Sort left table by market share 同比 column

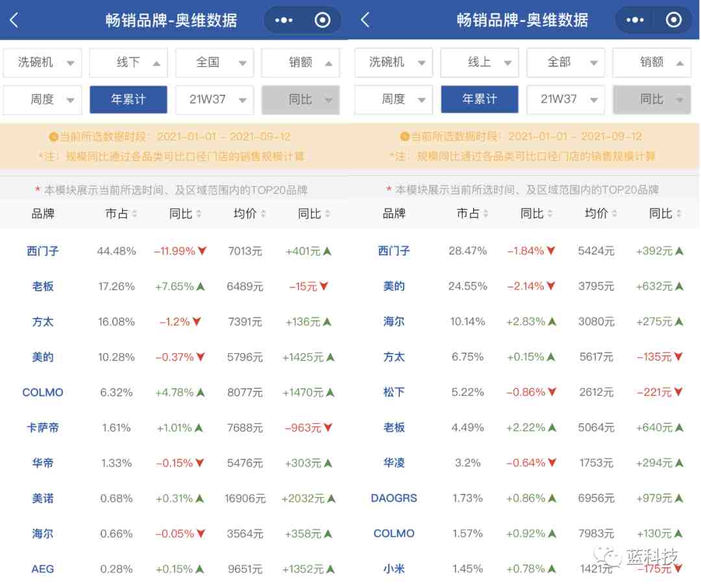185,214
